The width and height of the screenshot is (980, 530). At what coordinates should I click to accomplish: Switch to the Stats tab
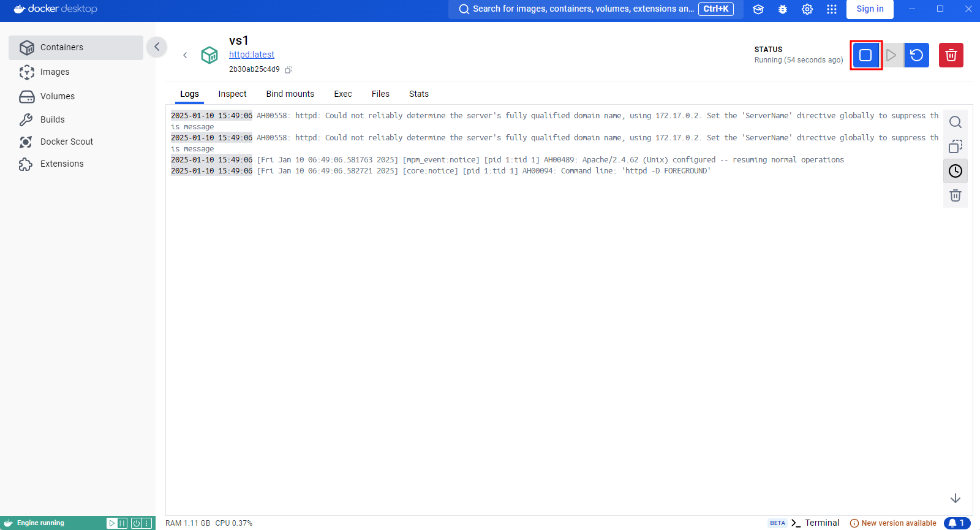pos(419,94)
